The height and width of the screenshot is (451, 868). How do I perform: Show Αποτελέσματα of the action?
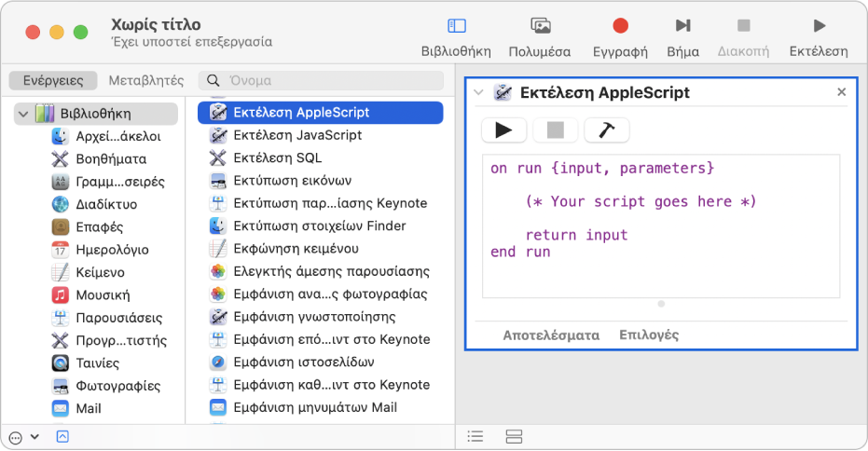(551, 335)
